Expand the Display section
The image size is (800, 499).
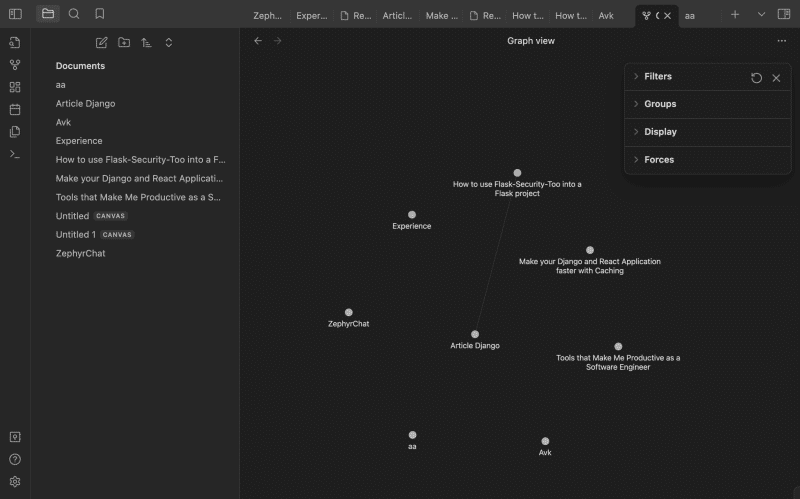pyautogui.click(x=660, y=132)
